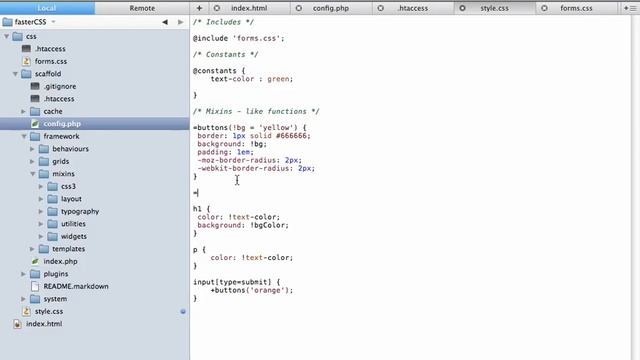Click the blue status dot beside style.css
The image size is (640, 360).
click(183, 311)
